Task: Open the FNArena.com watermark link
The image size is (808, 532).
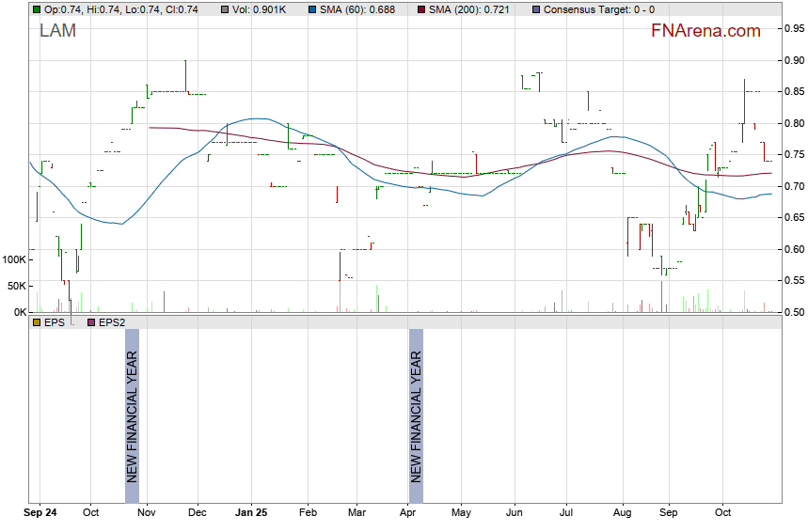Action: pyautogui.click(x=705, y=31)
